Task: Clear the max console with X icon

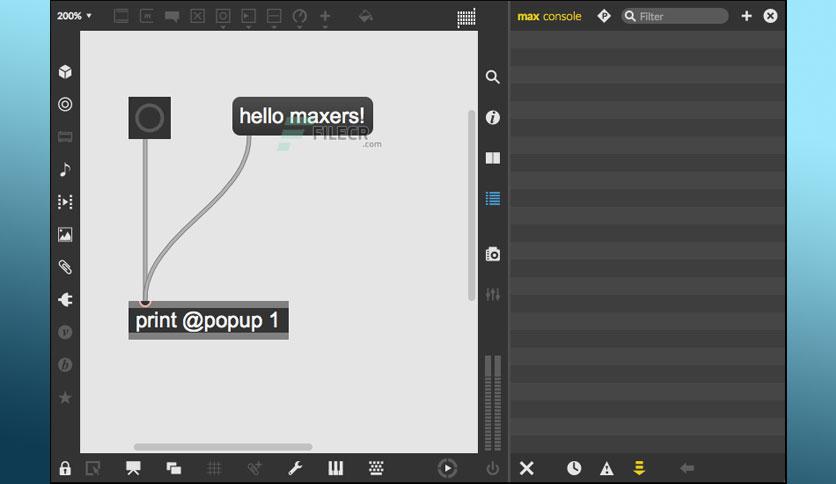Action: click(x=527, y=469)
